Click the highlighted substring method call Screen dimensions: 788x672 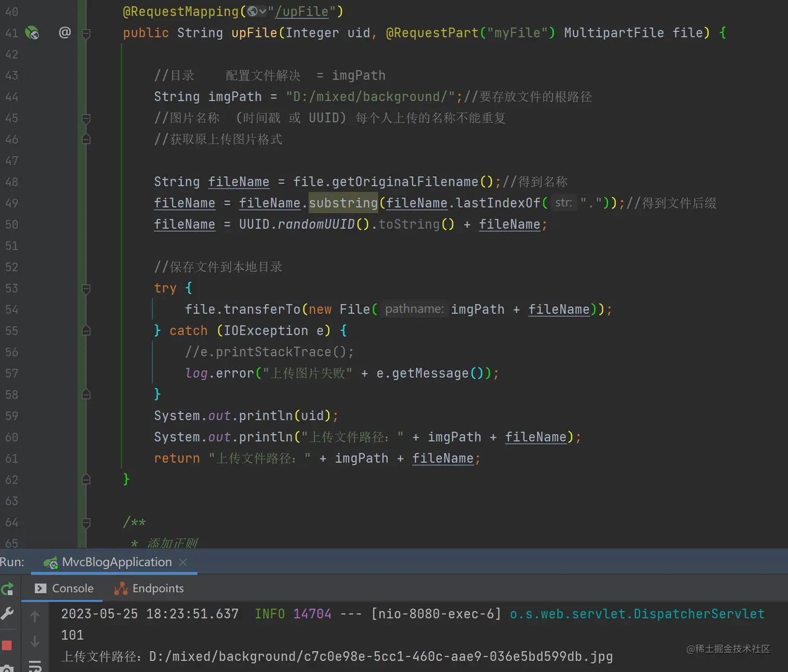pyautogui.click(x=343, y=203)
